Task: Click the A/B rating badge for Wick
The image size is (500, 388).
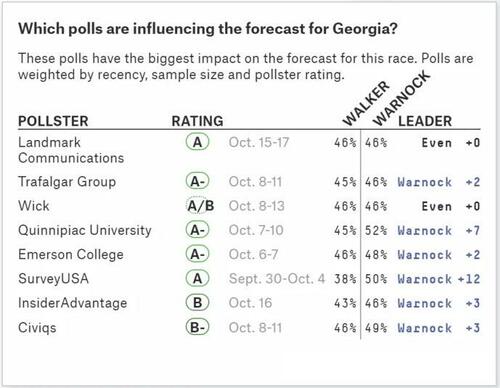Action: point(200,206)
